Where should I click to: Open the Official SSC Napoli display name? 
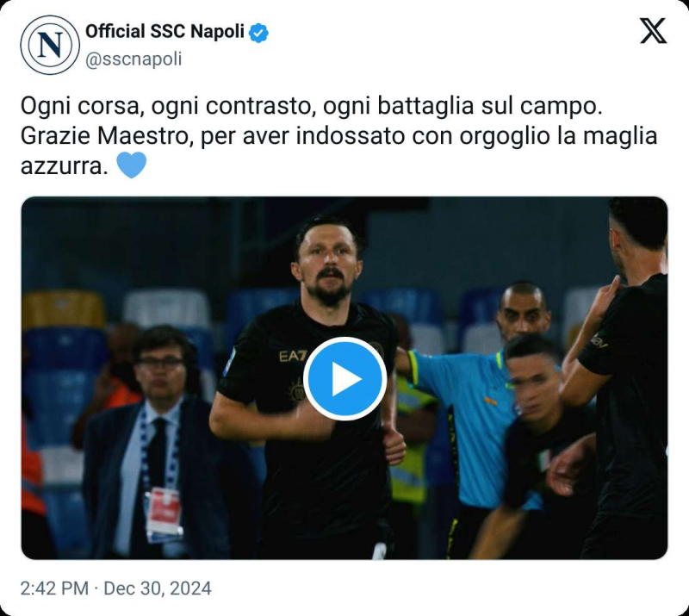(164, 32)
